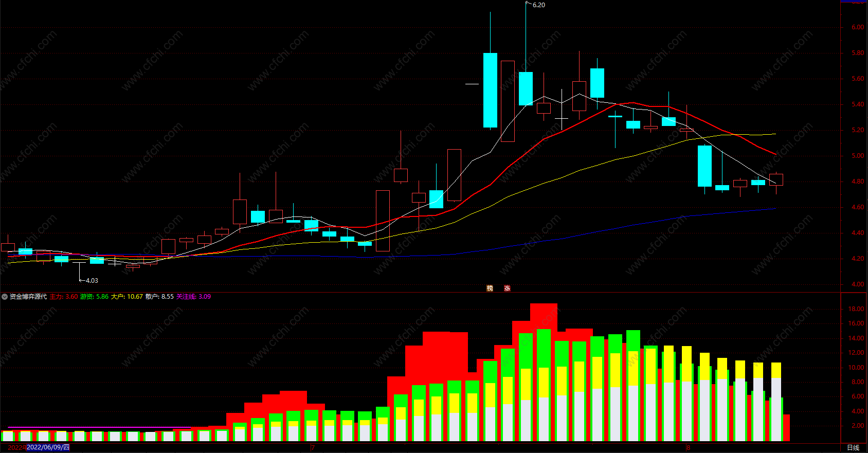Viewport: 868px width, 453px height.
Task: Click the 大户: 10.67 value label
Action: pos(127,297)
